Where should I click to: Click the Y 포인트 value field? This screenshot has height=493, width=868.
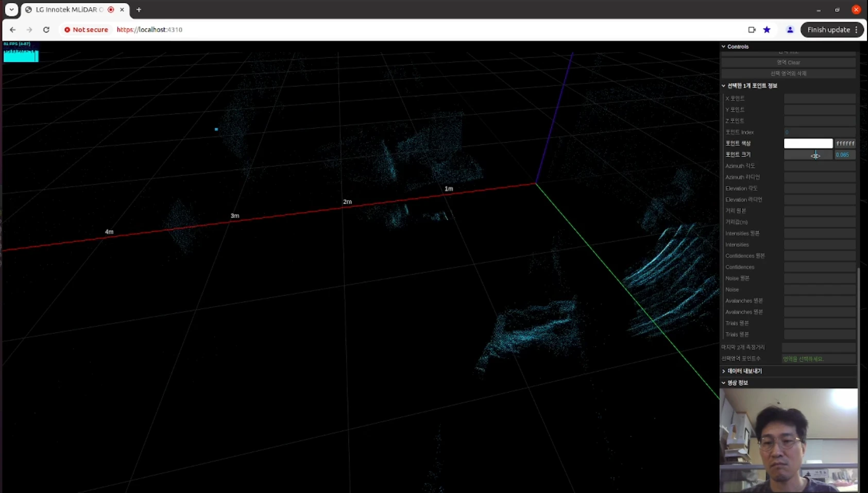[820, 110]
